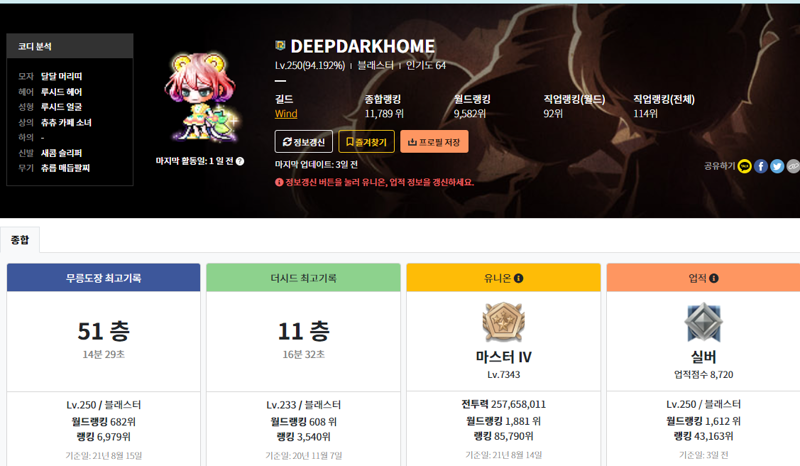
Task: Add character to 즐겨찾기 favorites
Action: (366, 142)
